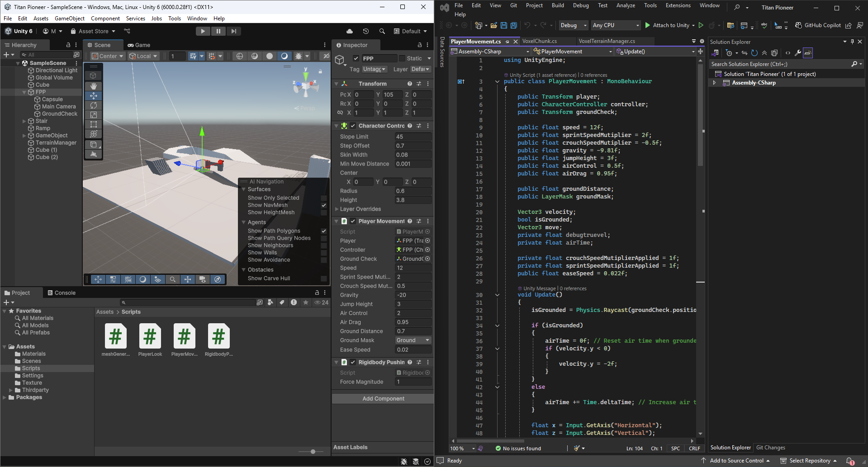Screen dimensions: 868x467
Task: Select the Rect tool in Scene toolbar
Action: click(94, 124)
